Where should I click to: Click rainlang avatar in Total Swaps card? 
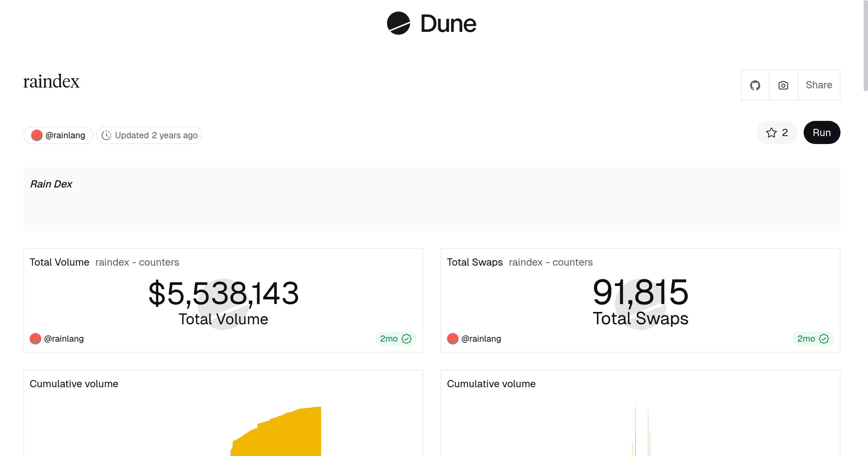pyautogui.click(x=453, y=339)
